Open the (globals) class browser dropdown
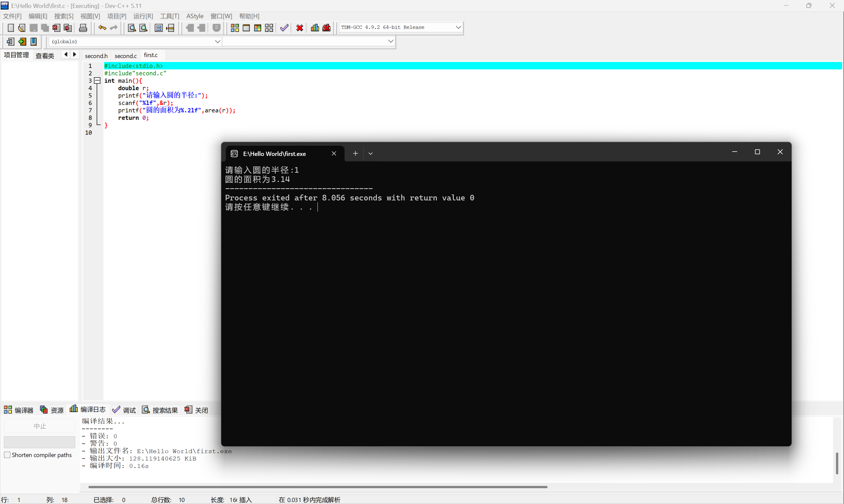This screenshot has width=844, height=504. coord(218,41)
